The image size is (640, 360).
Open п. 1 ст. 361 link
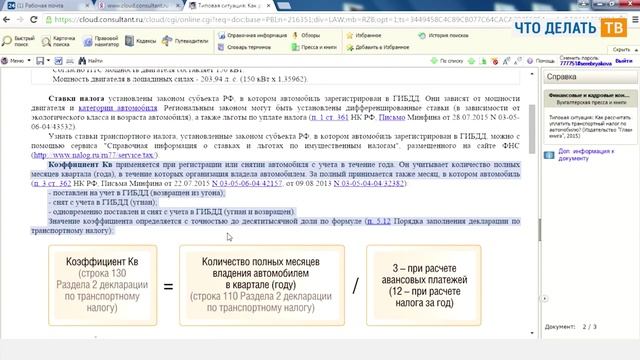(x=330, y=117)
